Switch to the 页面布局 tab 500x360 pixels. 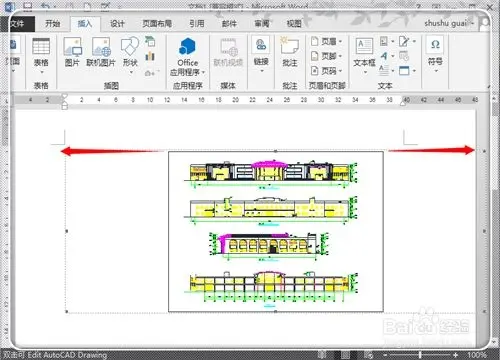(157, 24)
